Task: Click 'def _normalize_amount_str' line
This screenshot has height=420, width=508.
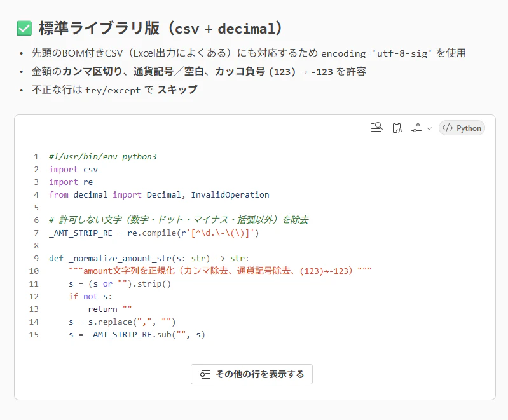Action: [149, 259]
